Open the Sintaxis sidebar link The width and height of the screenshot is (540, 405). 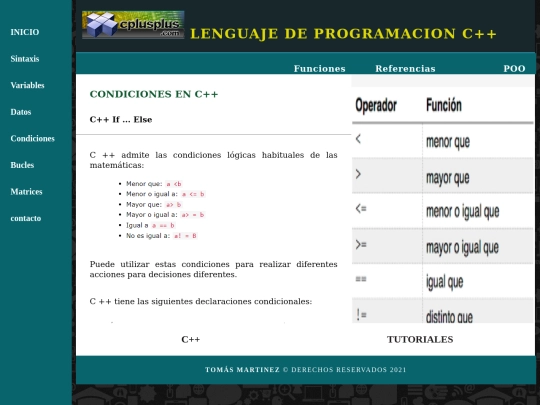(25, 59)
